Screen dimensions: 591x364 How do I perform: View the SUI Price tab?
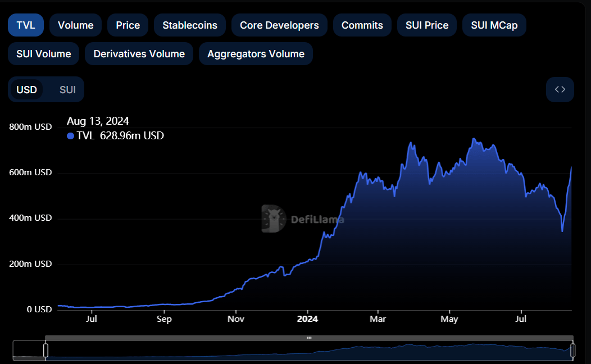pos(426,25)
